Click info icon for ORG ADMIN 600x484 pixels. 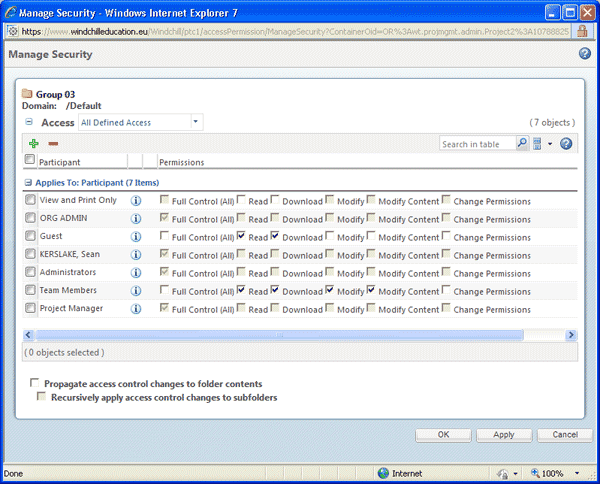pos(136,218)
